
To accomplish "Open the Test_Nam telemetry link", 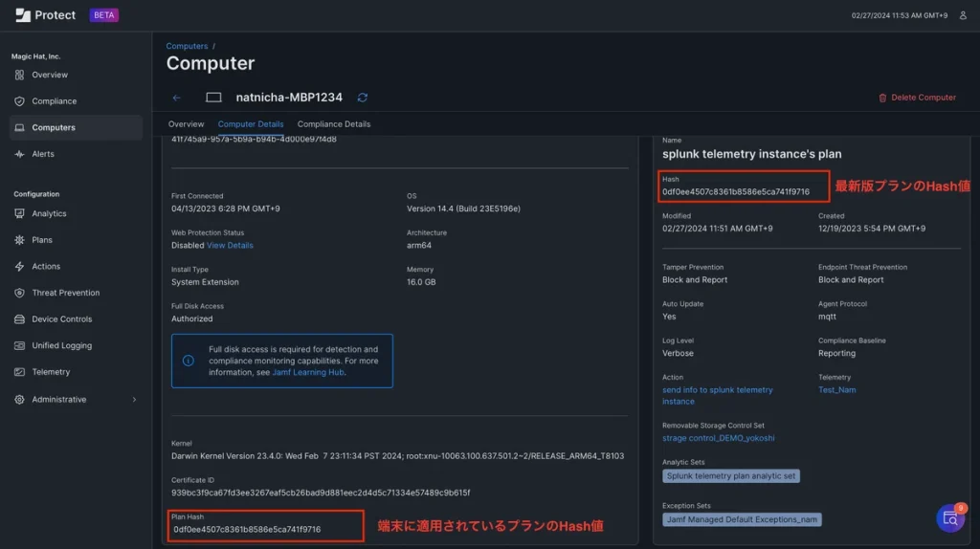I will [836, 390].
